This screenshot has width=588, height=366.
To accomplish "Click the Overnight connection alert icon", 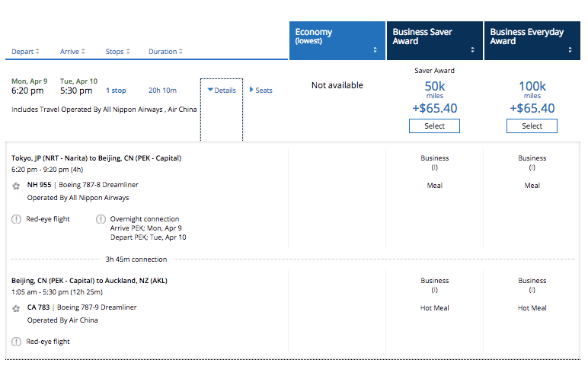I will pyautogui.click(x=101, y=219).
